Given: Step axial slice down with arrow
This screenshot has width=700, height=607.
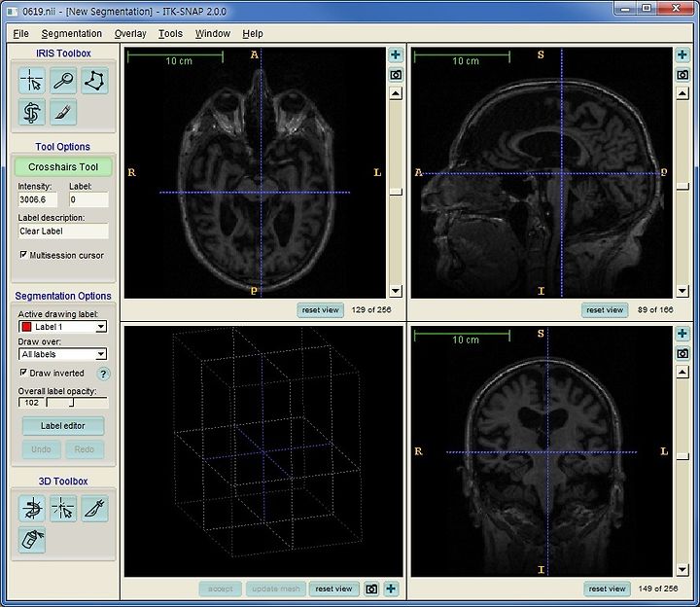Looking at the screenshot, I should click(396, 291).
